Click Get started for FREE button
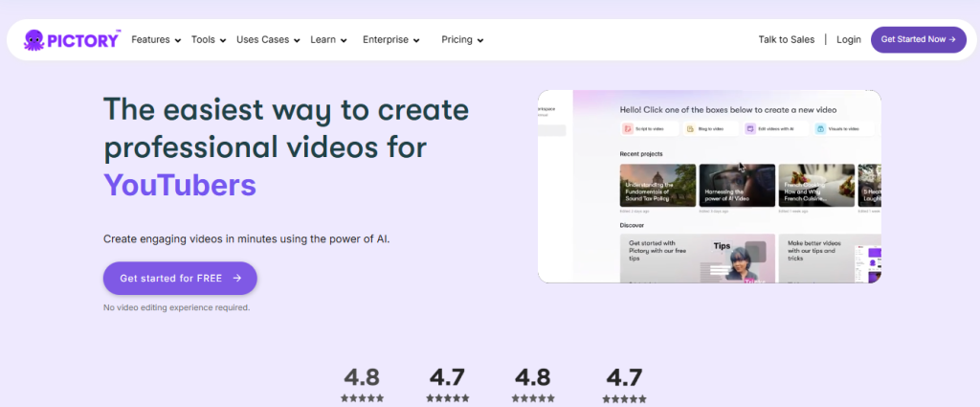980x407 pixels. tap(180, 279)
